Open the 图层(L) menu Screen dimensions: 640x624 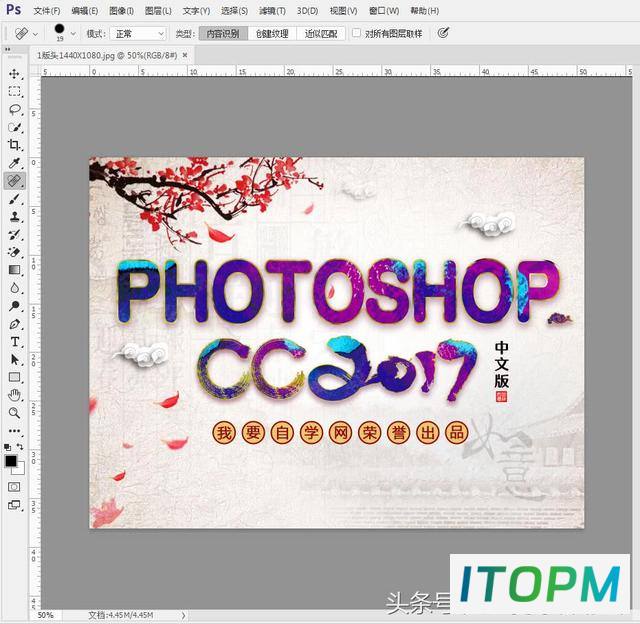[158, 11]
